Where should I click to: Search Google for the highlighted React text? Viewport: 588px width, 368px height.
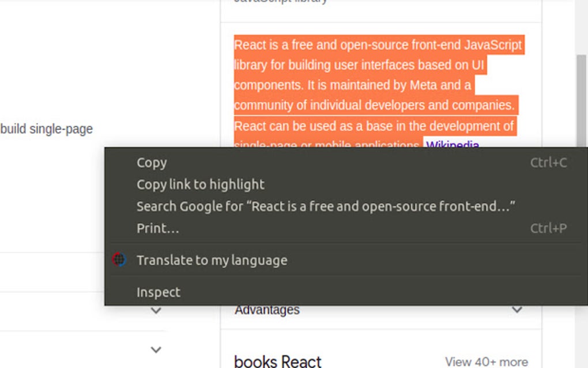[x=326, y=205]
